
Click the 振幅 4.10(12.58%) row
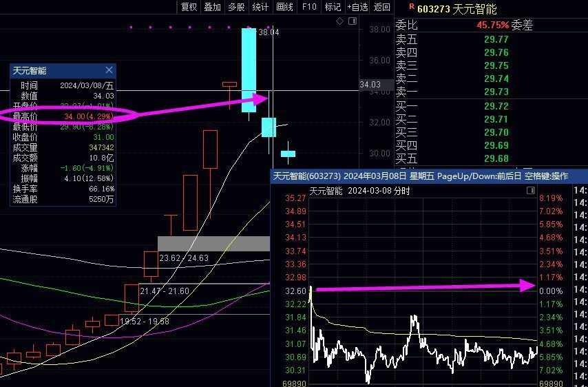(63, 178)
